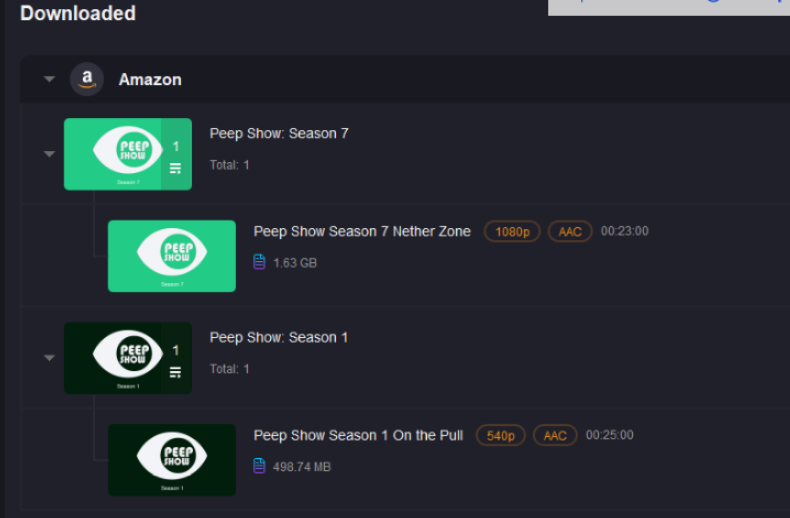Click the playlist icon on Season 7 thumbnail
The width and height of the screenshot is (790, 518).
click(175, 168)
